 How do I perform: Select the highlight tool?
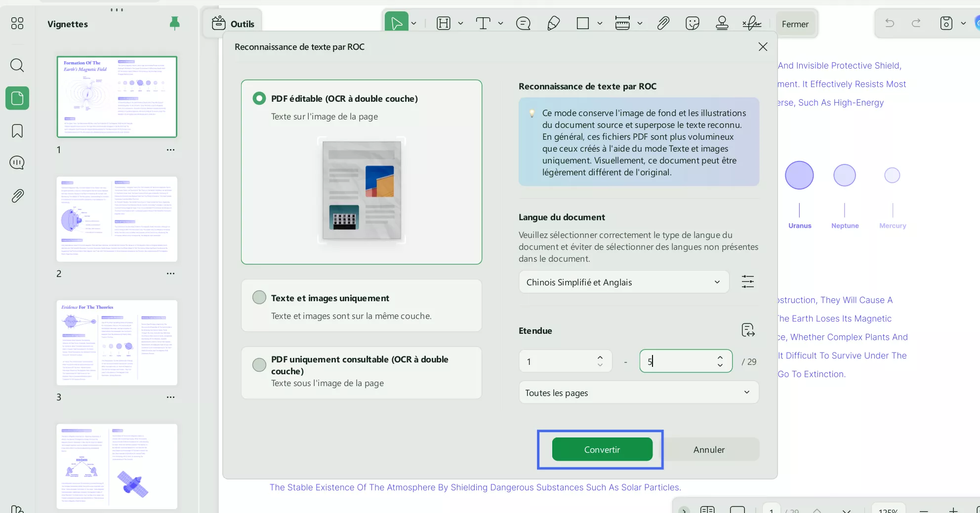(444, 23)
